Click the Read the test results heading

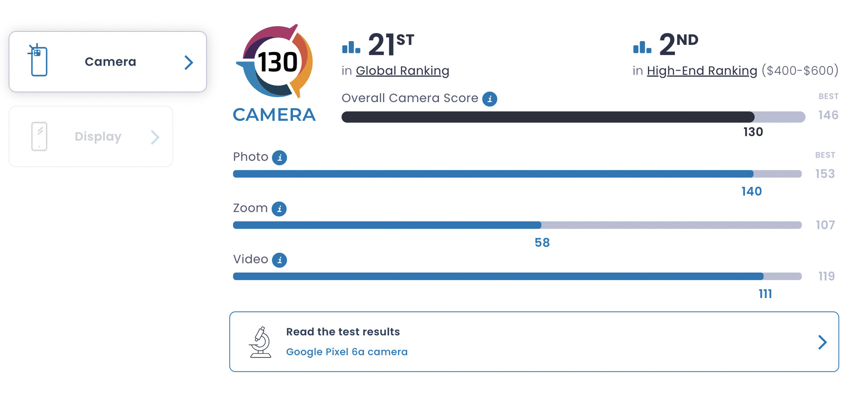point(343,332)
